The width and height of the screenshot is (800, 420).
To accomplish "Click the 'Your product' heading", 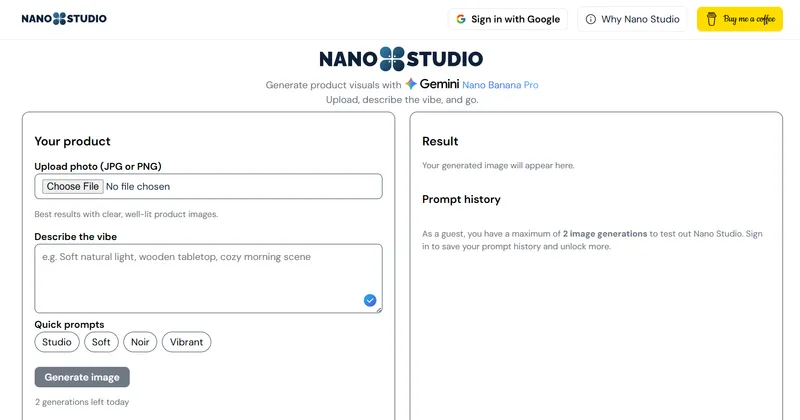I will pos(72,141).
